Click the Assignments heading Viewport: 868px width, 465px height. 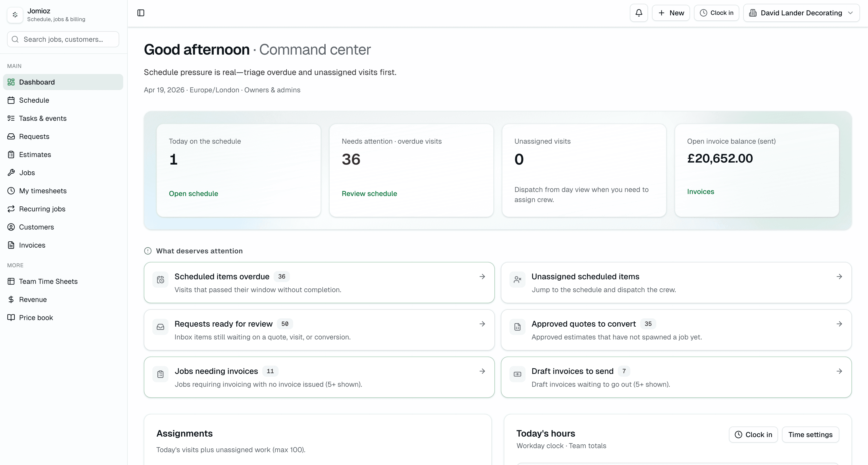[184, 433]
